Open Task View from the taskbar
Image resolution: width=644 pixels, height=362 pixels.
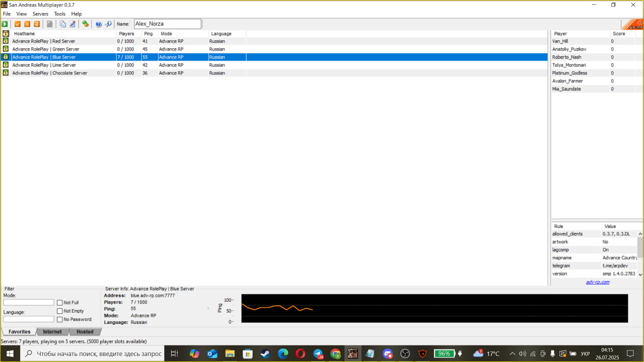pyautogui.click(x=175, y=353)
